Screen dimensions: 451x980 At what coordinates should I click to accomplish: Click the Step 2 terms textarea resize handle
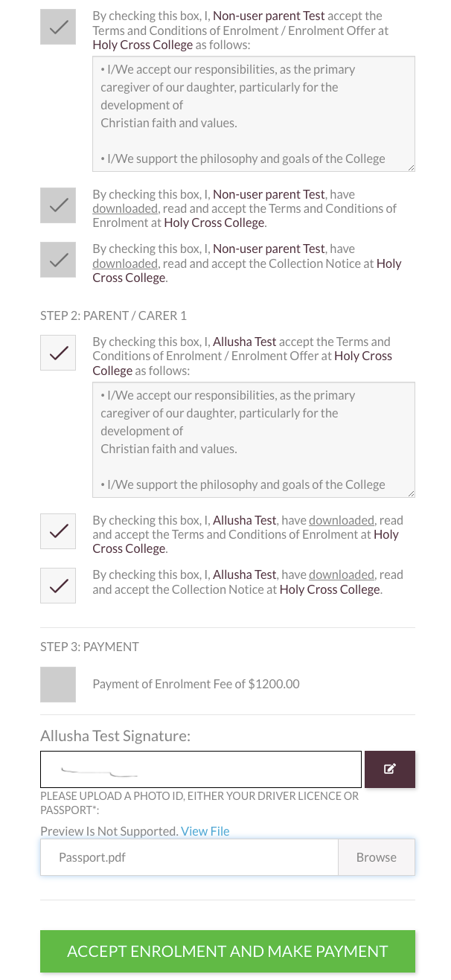410,493
